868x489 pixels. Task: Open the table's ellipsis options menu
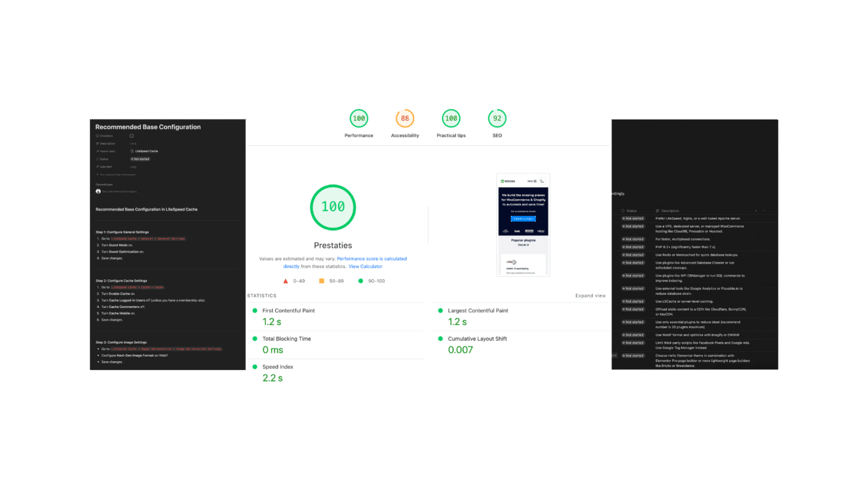coord(764,211)
